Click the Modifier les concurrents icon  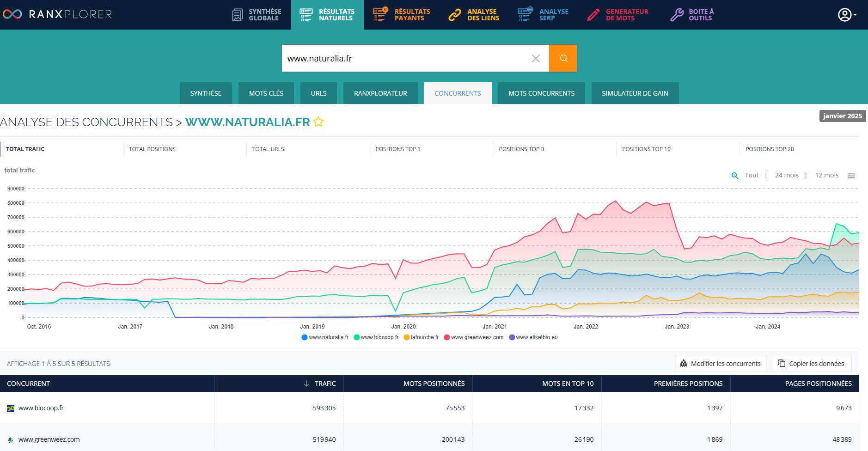tap(684, 364)
